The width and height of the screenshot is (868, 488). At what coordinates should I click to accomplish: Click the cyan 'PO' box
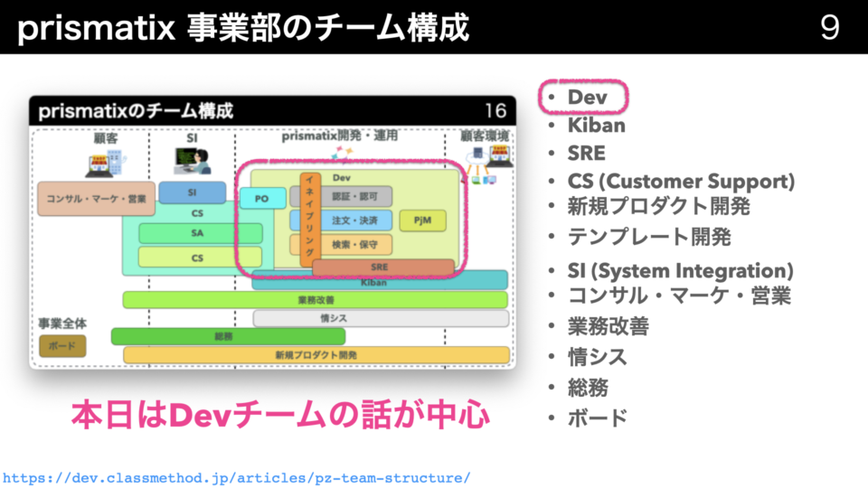(262, 199)
